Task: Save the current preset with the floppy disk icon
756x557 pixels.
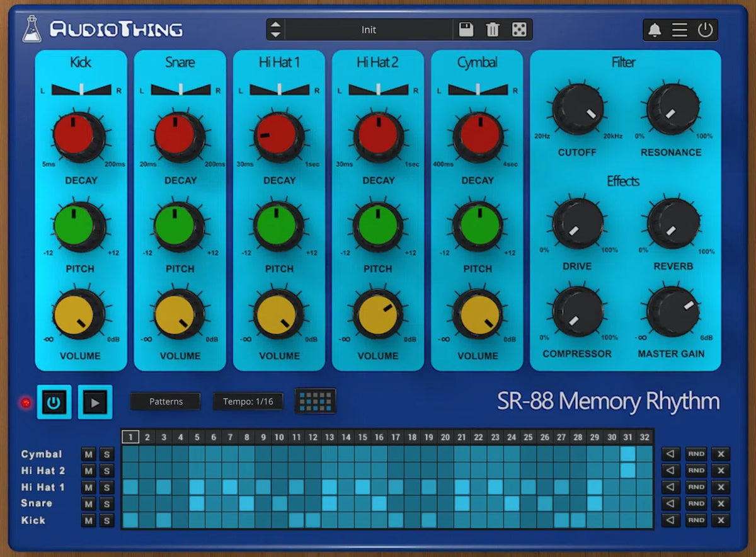Action: tap(467, 29)
